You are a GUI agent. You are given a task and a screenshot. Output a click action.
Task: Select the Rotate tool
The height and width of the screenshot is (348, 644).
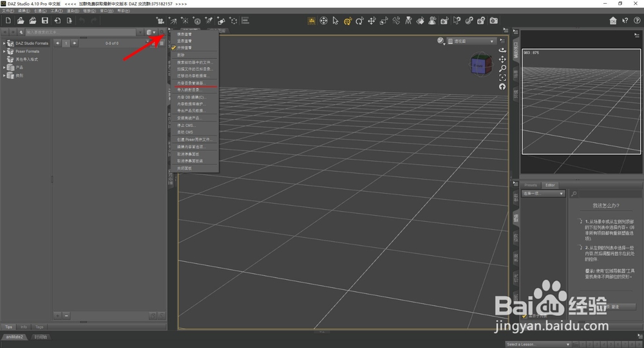tap(359, 21)
